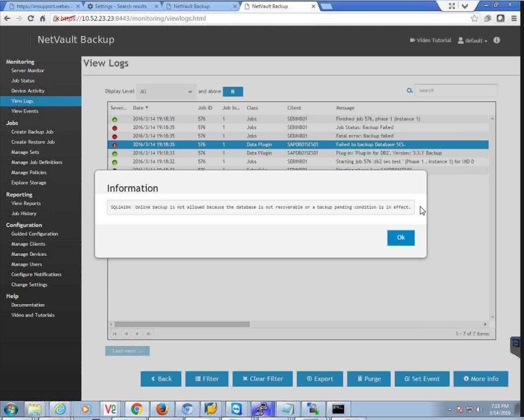
Task: Expand the default user menu
Action: pos(473,40)
